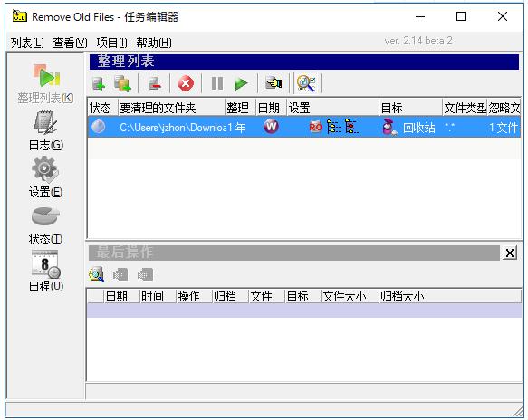Toggle the magnifier preview toolbar button
528x420 pixels.
306,83
